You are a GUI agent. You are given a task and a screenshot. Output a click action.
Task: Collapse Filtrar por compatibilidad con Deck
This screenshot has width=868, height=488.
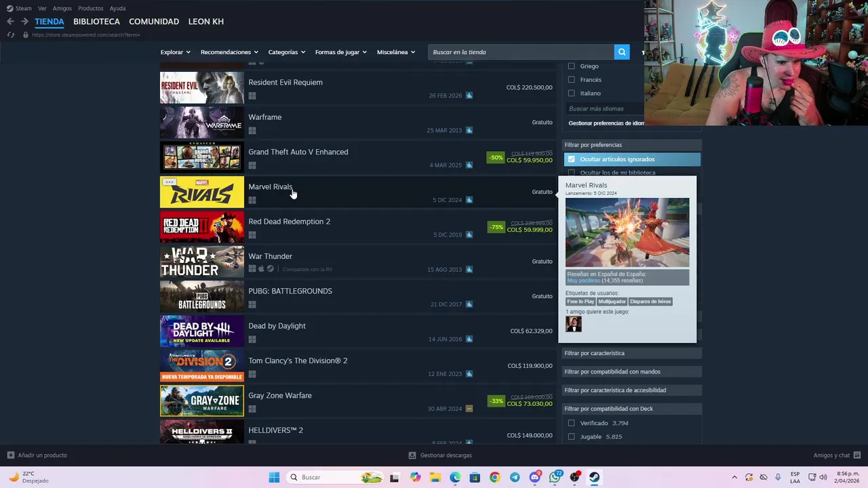click(x=631, y=409)
